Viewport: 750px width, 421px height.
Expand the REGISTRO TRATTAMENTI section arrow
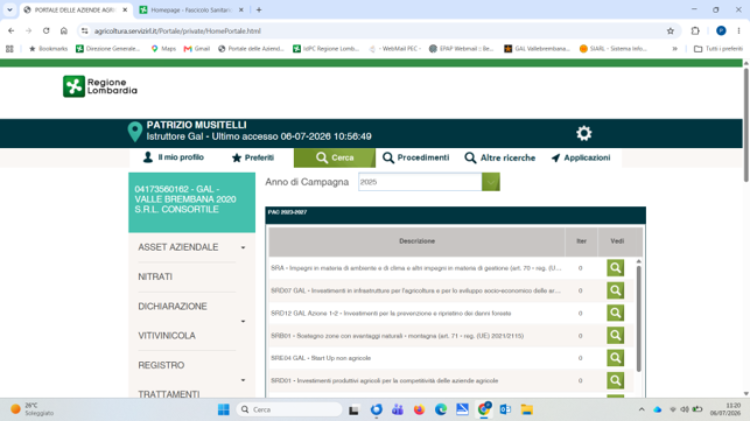click(243, 380)
